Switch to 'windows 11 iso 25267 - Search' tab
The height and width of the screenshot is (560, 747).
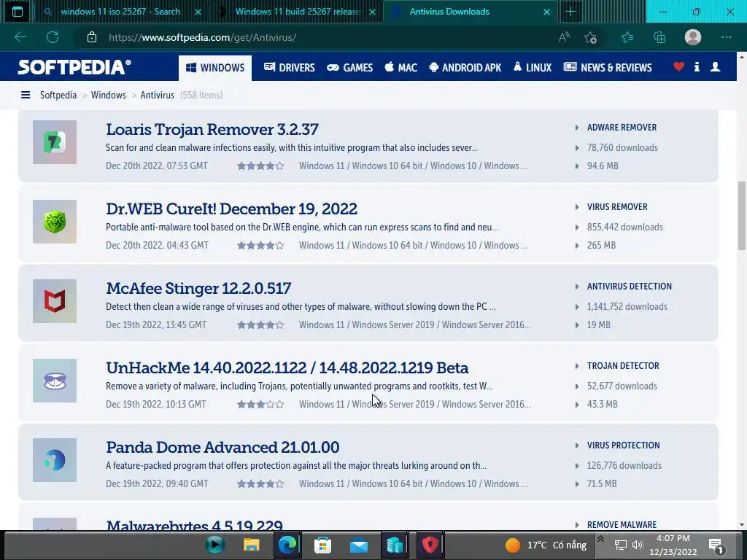pyautogui.click(x=120, y=12)
